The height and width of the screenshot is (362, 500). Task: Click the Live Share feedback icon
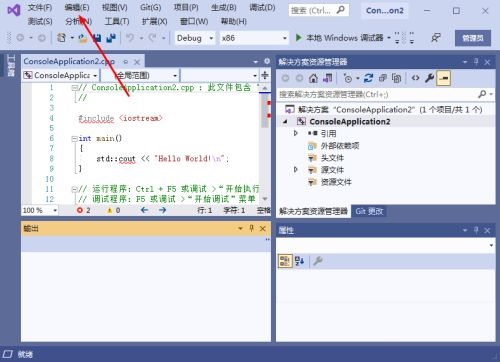(x=436, y=38)
